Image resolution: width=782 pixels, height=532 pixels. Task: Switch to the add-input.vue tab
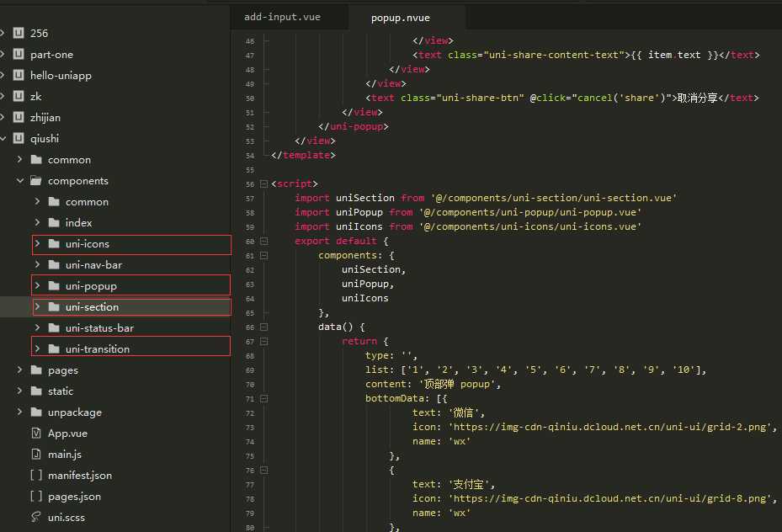click(x=282, y=17)
